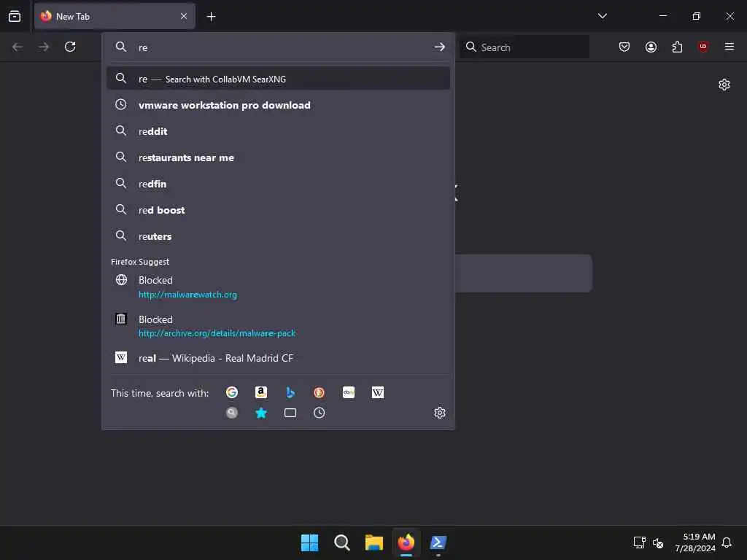The width and height of the screenshot is (747, 560).
Task: Open the Extensions puzzle icon
Action: (677, 47)
